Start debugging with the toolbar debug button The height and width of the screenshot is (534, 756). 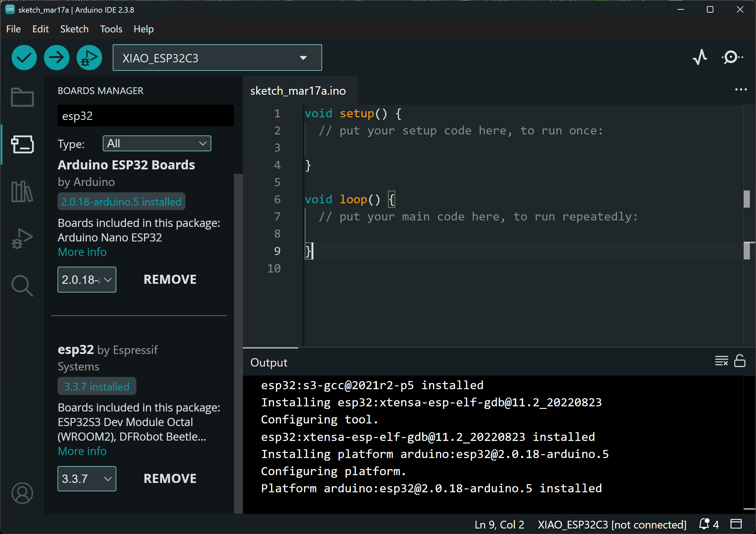click(x=89, y=58)
